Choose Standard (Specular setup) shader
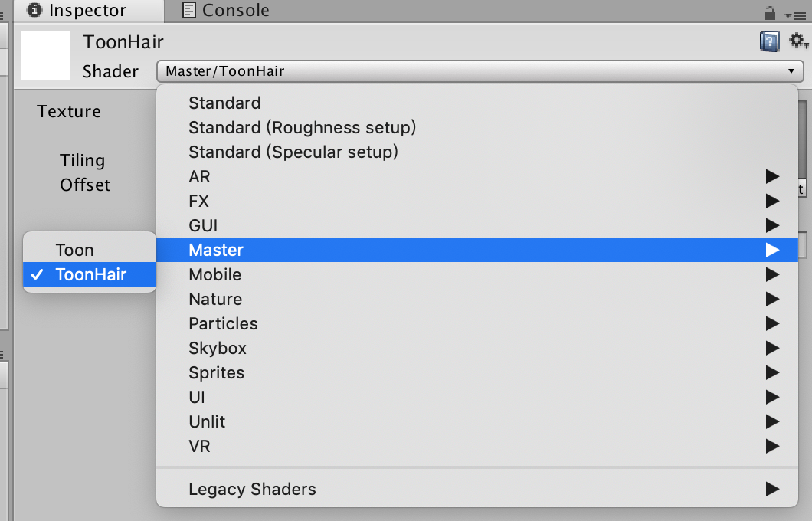Screen dimensions: 812x521 (293, 152)
